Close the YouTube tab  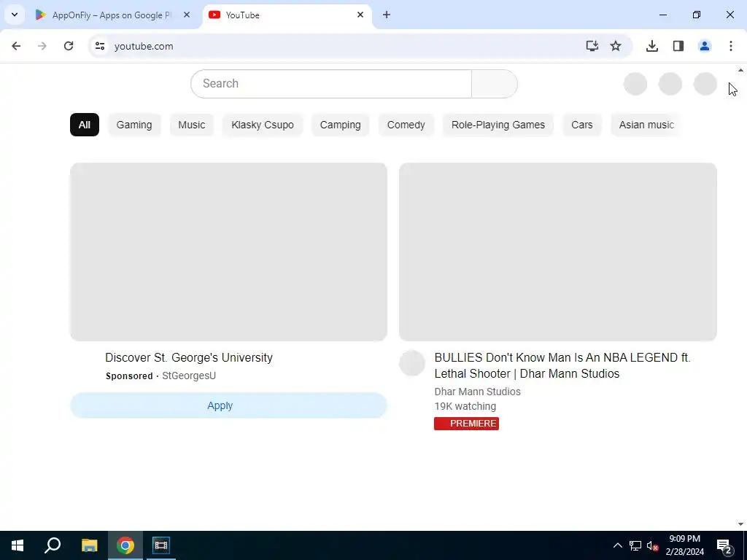tap(360, 15)
